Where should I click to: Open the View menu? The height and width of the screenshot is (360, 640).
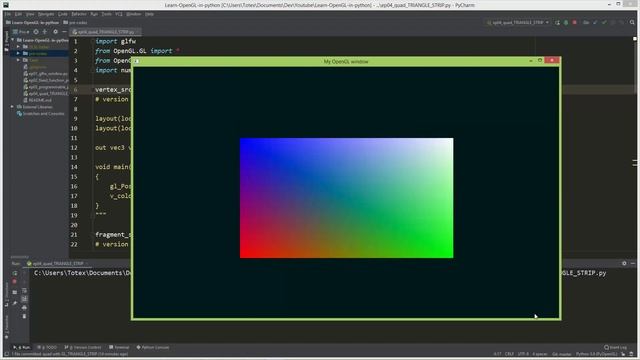tap(30, 14)
